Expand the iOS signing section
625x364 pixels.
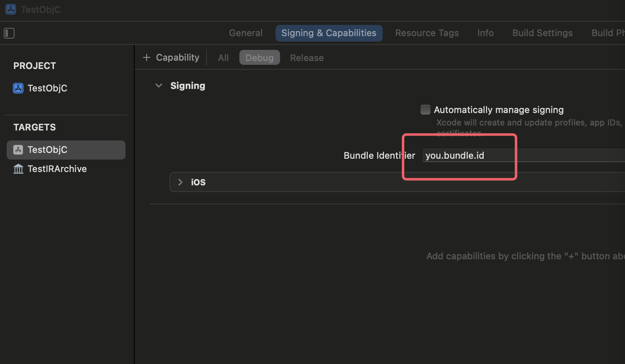click(180, 182)
